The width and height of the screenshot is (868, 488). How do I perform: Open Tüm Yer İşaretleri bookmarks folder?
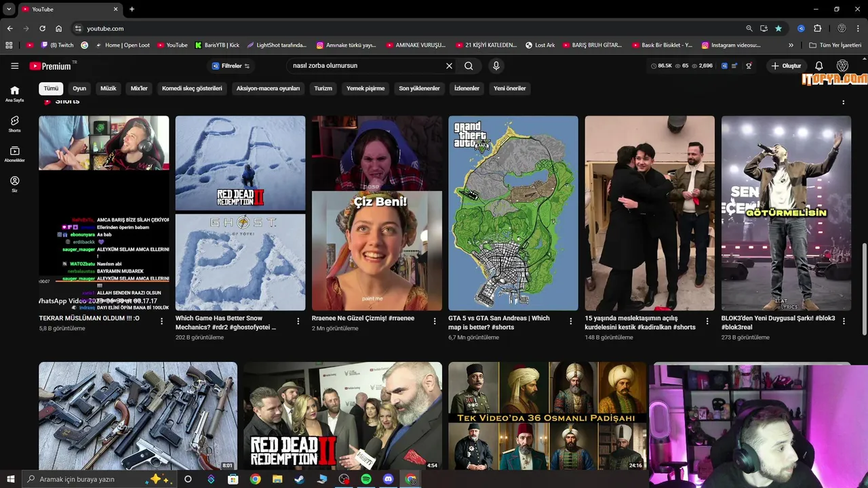835,45
